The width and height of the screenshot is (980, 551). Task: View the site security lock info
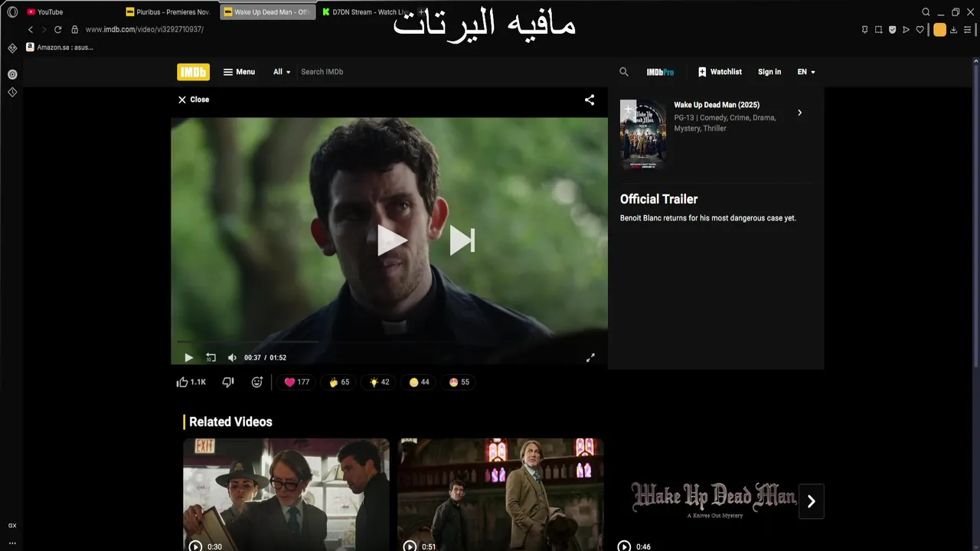pos(74,30)
